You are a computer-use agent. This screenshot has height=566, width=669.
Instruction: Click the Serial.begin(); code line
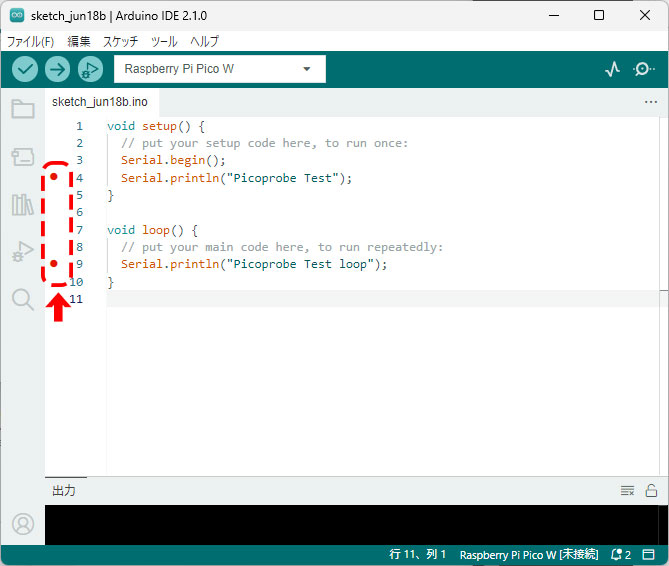[173, 160]
